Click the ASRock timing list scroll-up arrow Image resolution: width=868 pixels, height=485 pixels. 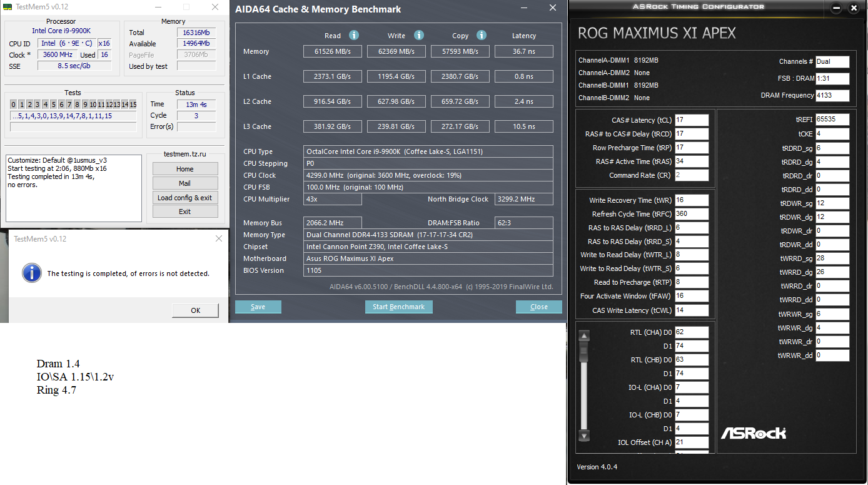[x=584, y=336]
